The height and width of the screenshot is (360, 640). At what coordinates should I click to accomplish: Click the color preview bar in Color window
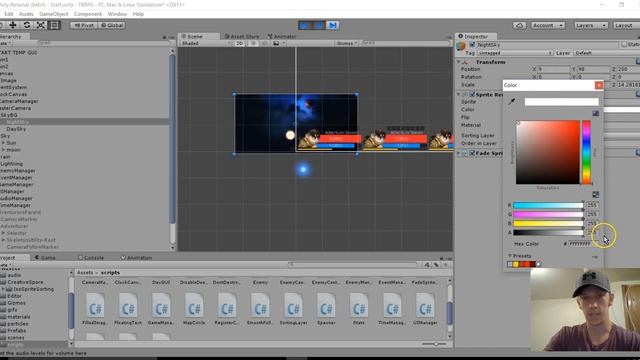562,102
